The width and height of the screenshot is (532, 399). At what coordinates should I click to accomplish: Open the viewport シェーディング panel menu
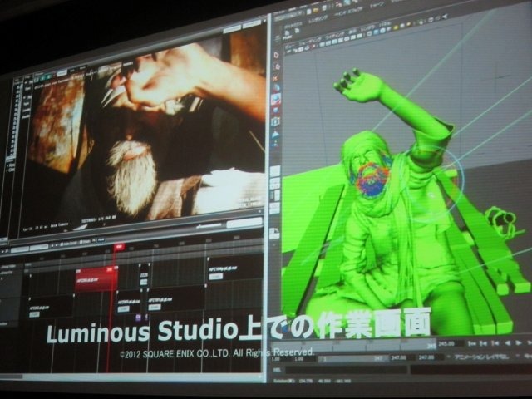(308, 41)
